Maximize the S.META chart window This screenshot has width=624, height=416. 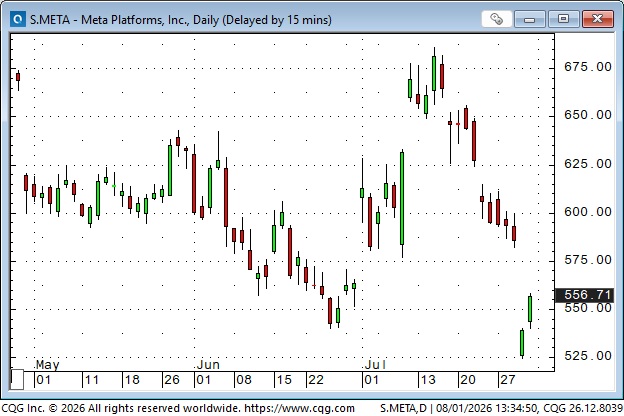coord(563,19)
